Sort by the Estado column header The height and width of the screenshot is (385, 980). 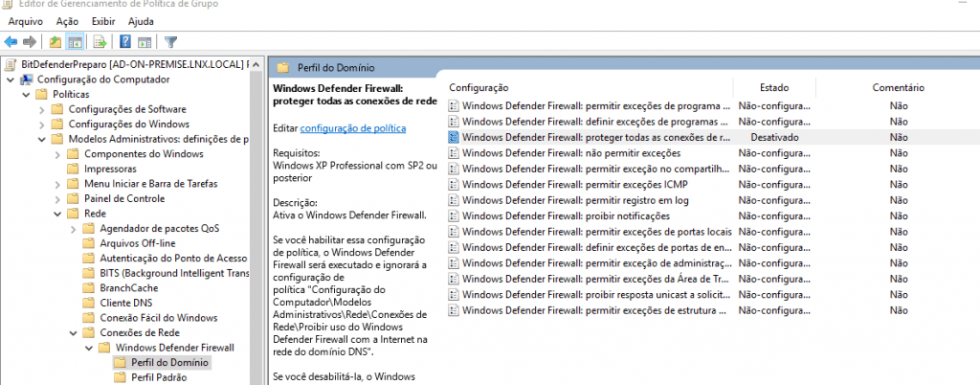tap(773, 88)
